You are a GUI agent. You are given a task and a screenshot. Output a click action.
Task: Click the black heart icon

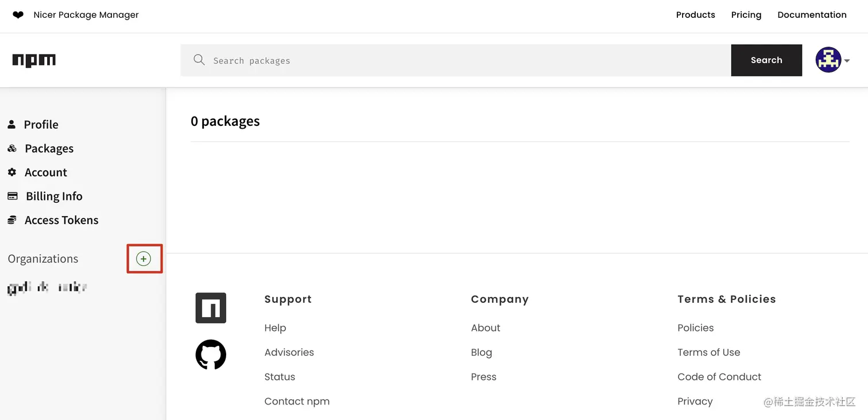[x=18, y=15]
